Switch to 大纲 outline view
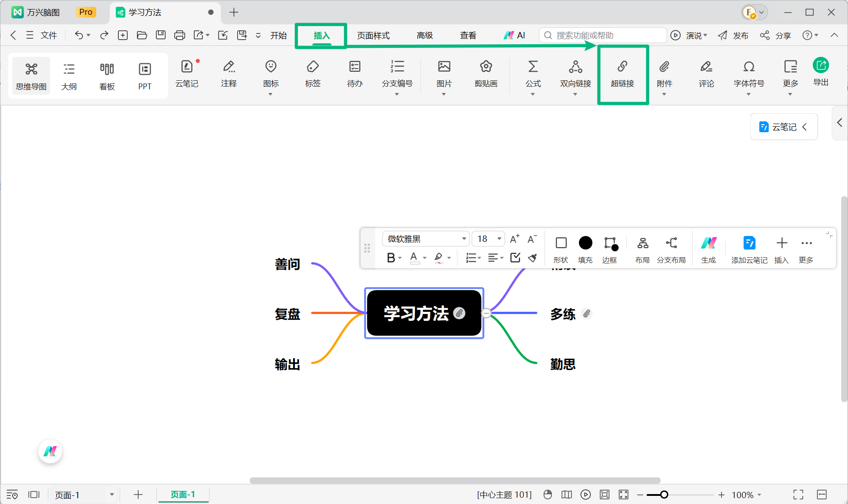The image size is (848, 504). click(x=69, y=76)
